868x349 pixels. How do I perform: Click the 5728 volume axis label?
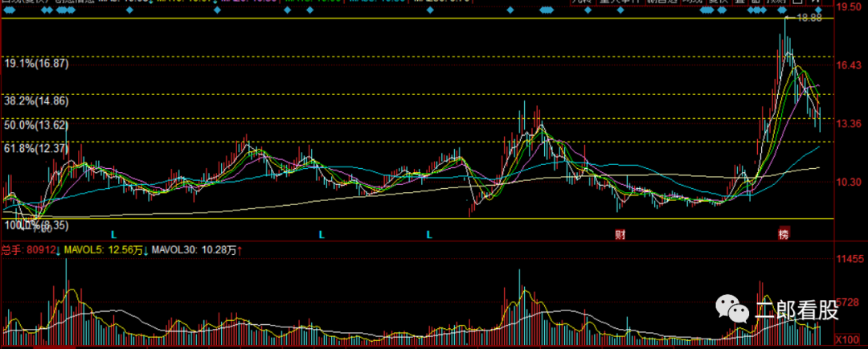(x=849, y=302)
